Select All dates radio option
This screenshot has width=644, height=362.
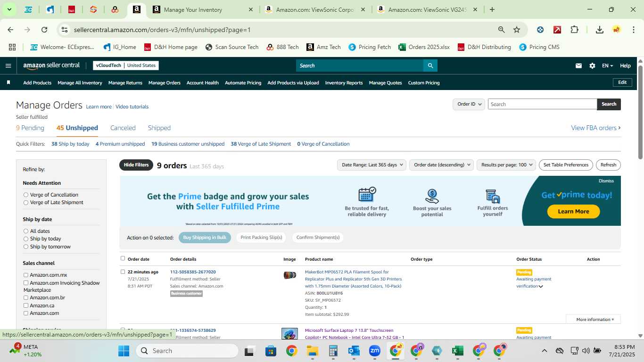(26, 231)
